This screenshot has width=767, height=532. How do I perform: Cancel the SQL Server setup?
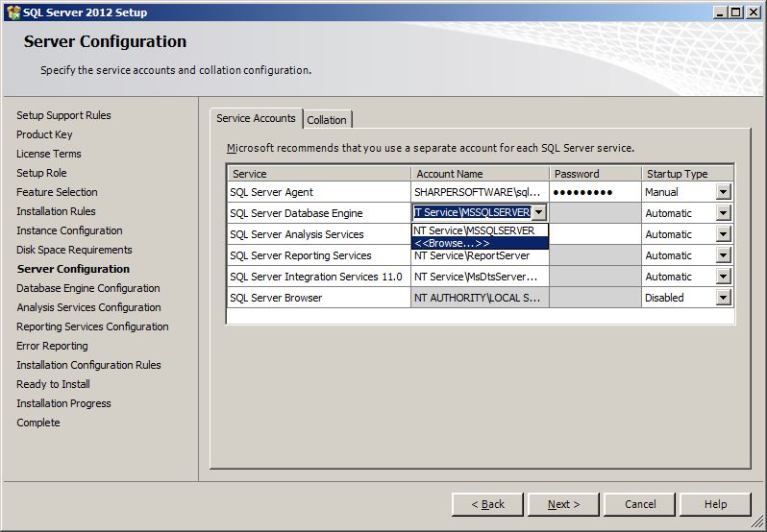click(640, 504)
